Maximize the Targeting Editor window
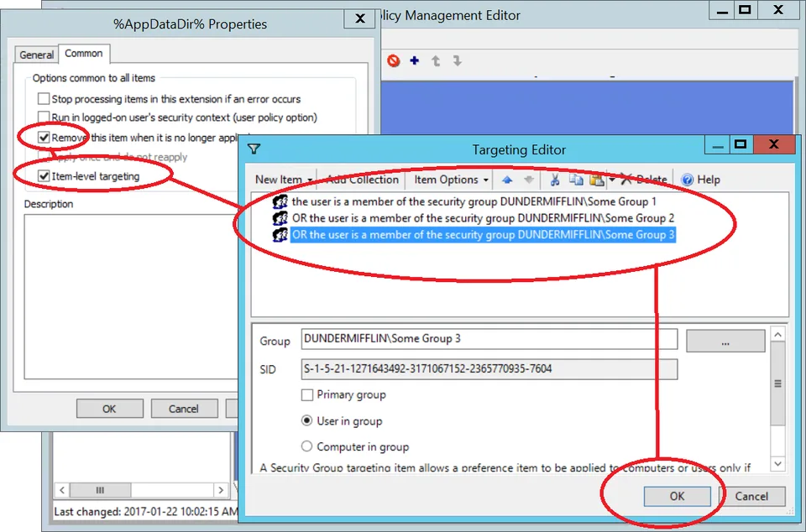 741,144
